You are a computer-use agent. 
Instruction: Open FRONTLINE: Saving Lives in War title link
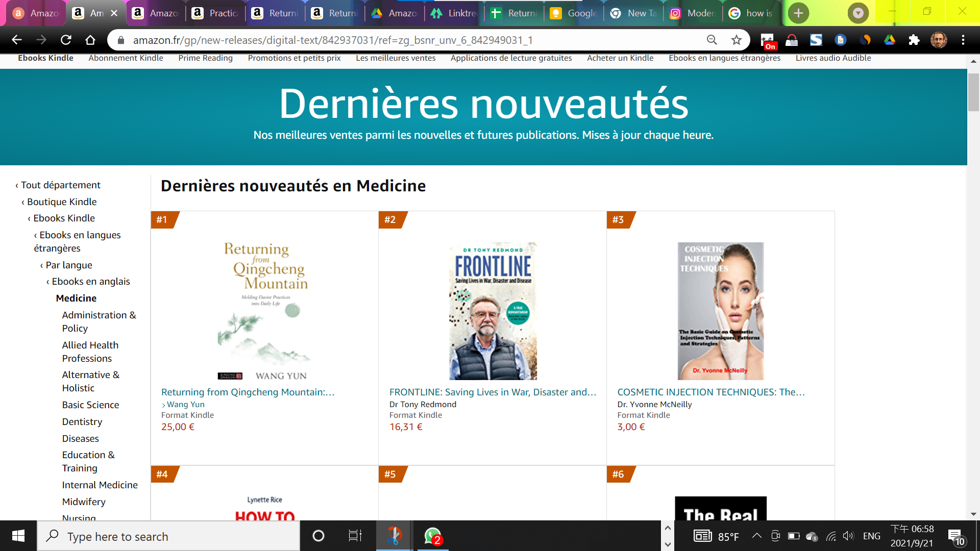point(493,392)
